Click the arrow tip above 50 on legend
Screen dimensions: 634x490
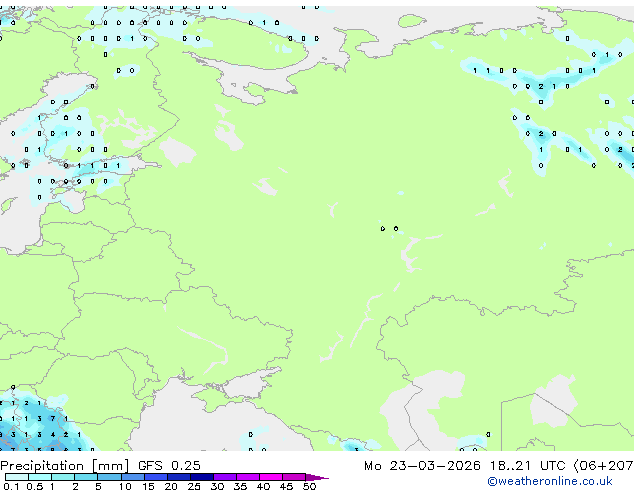tap(317, 478)
